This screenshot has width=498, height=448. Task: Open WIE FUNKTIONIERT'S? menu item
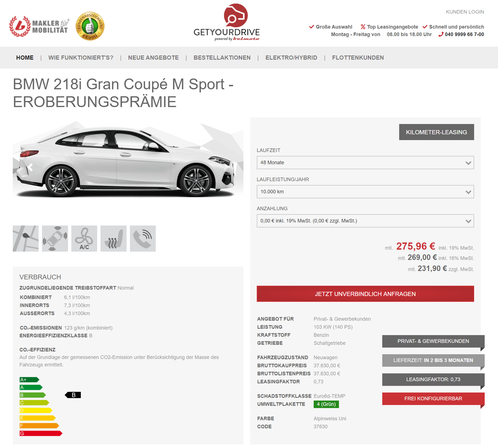pos(81,58)
